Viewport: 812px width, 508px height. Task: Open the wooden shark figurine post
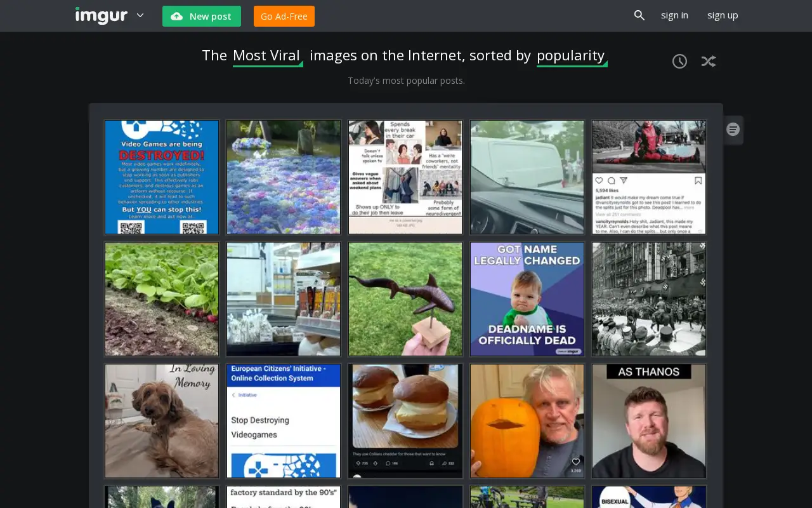click(x=405, y=299)
